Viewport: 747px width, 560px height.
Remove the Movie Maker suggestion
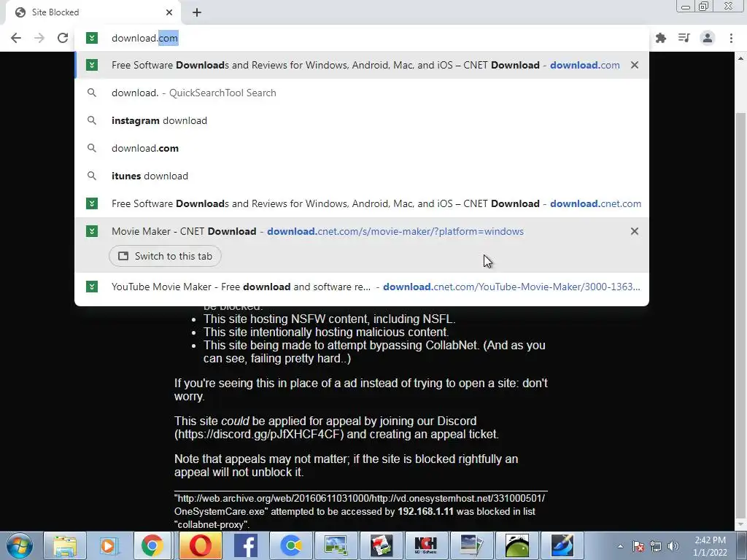click(x=635, y=231)
